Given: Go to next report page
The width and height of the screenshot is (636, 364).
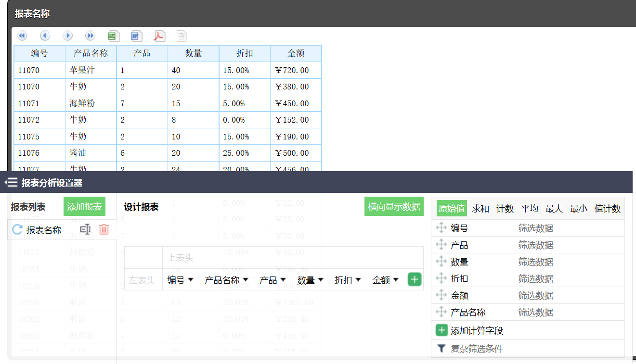Looking at the screenshot, I should (x=68, y=36).
